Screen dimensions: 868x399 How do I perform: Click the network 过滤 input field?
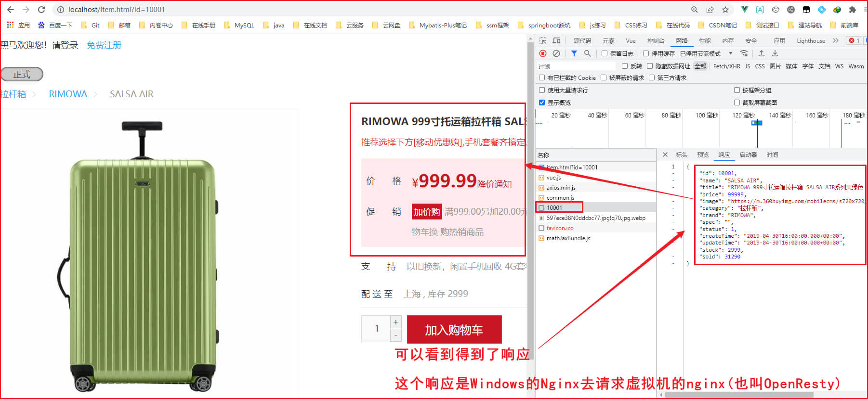click(576, 66)
